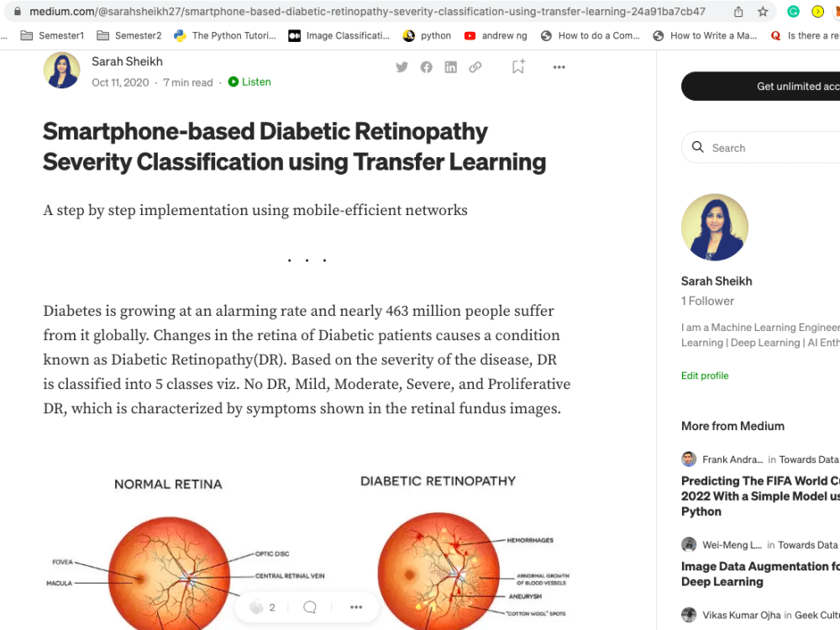This screenshot has height=630, width=840.
Task: Click the '7 min read' text
Action: 188,82
